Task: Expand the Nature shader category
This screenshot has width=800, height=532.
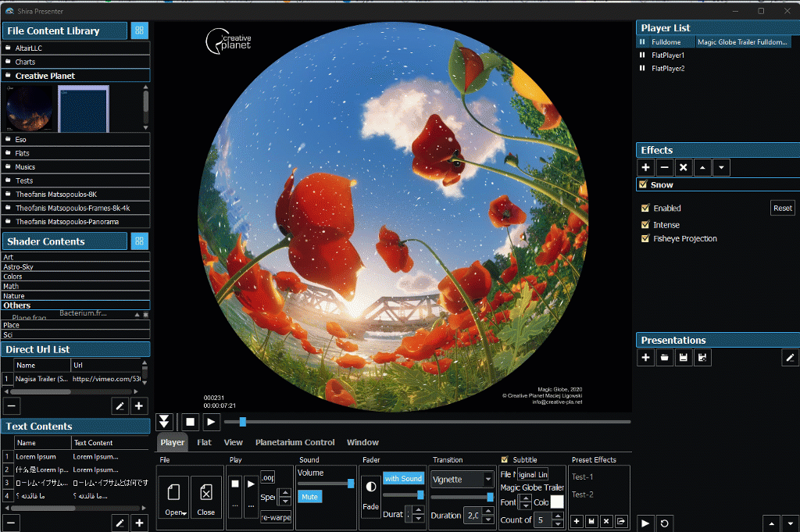Action: pos(76,296)
